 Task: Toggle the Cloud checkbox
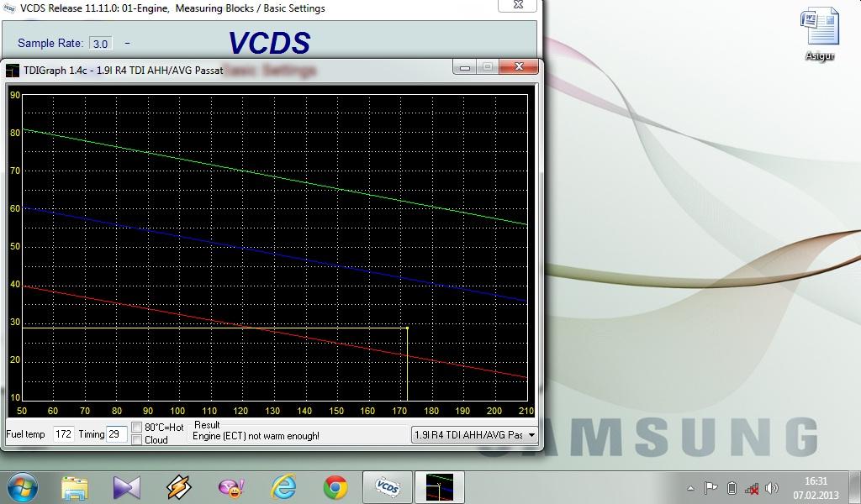pos(137,440)
